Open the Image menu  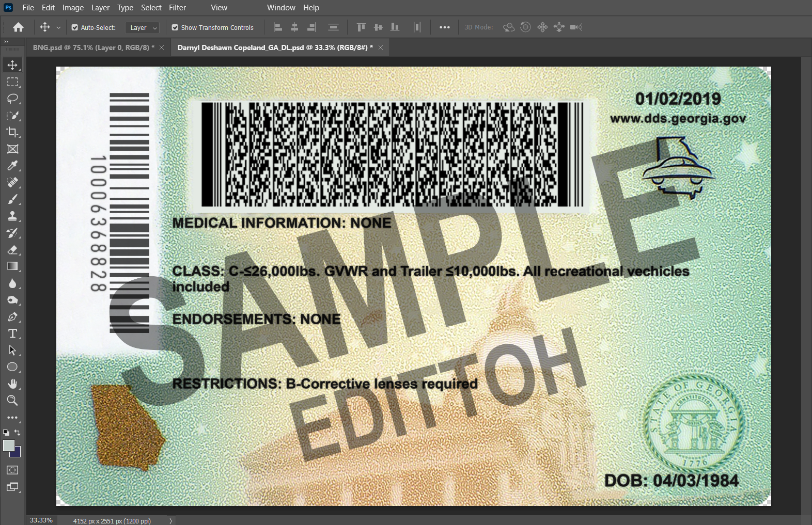[73, 8]
